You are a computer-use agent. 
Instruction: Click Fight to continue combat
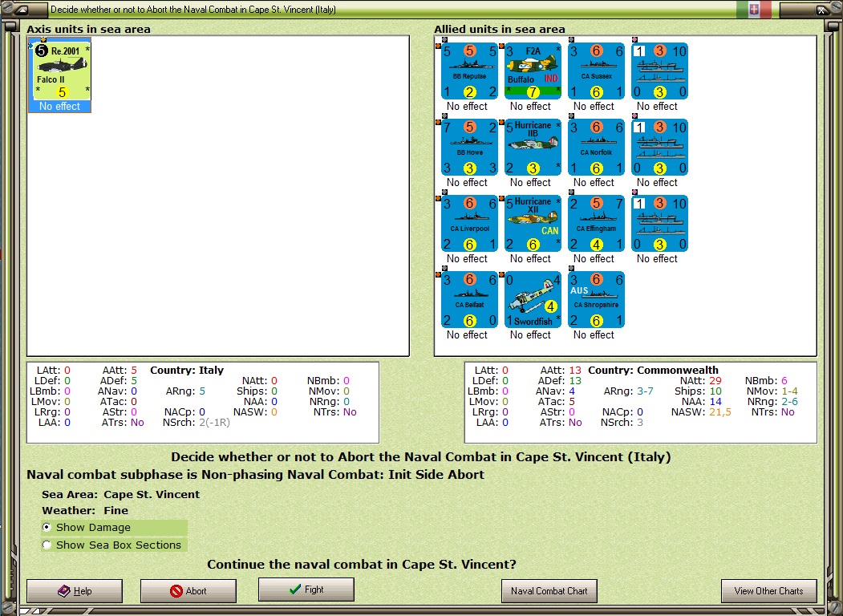[306, 589]
